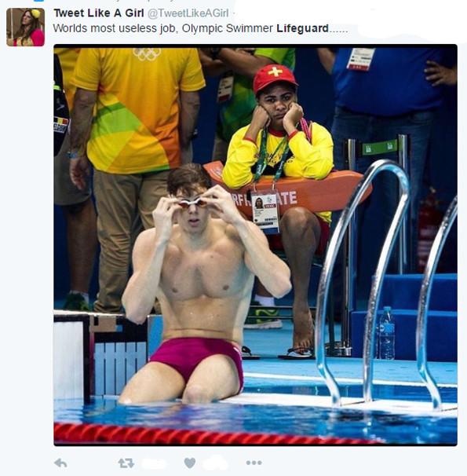Click the reply arrow icon under the tweet
The image size is (467, 476).
(60, 463)
